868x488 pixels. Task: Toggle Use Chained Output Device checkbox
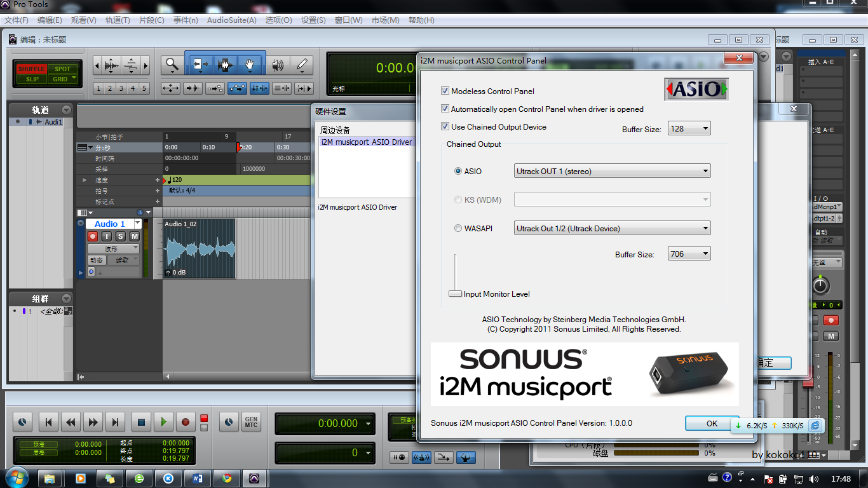(445, 126)
